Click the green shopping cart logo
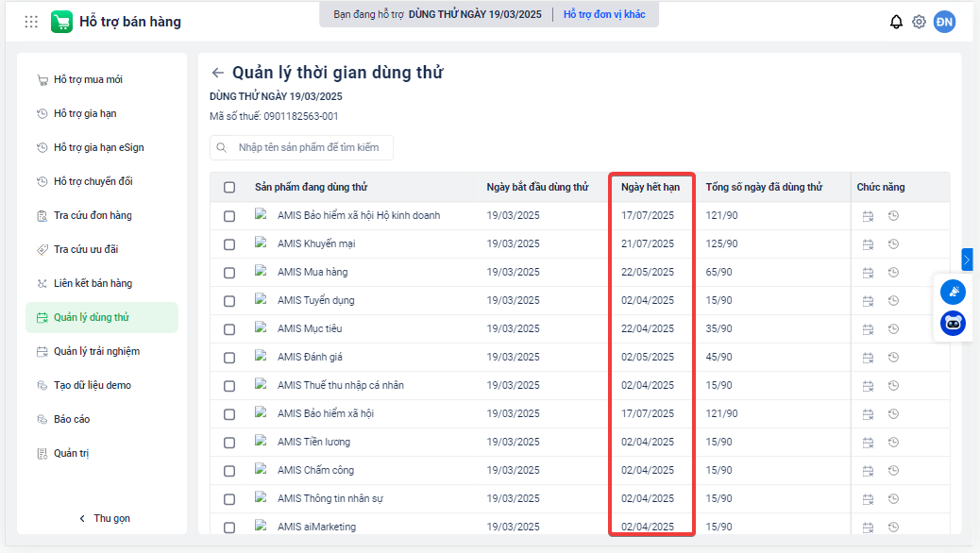The image size is (980, 553). [x=61, y=22]
